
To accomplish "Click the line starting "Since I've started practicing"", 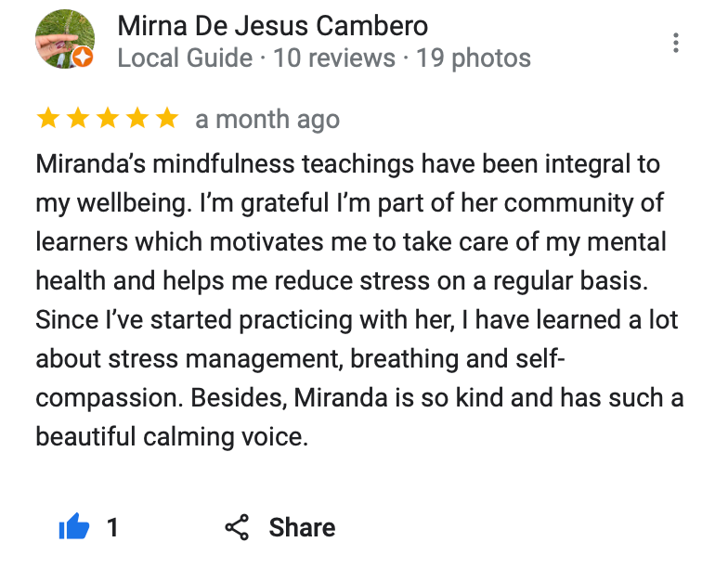I will pyautogui.click(x=357, y=320).
